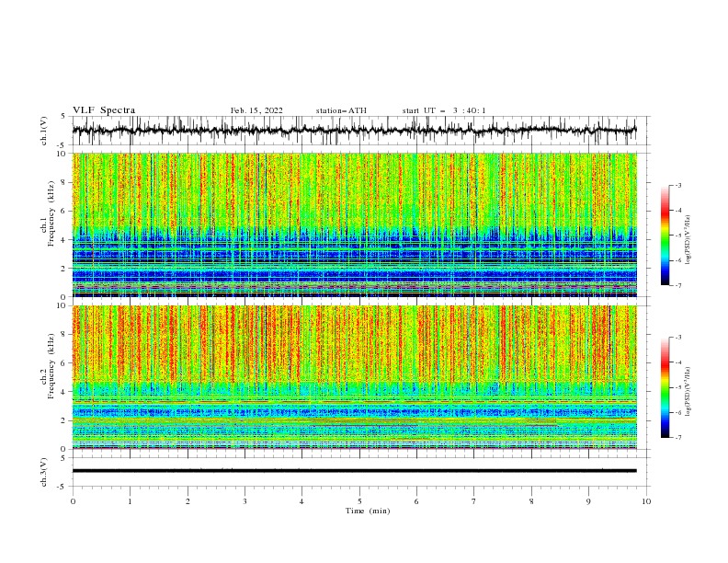
Task: Click time axis tick label '2'
Action: (x=188, y=501)
